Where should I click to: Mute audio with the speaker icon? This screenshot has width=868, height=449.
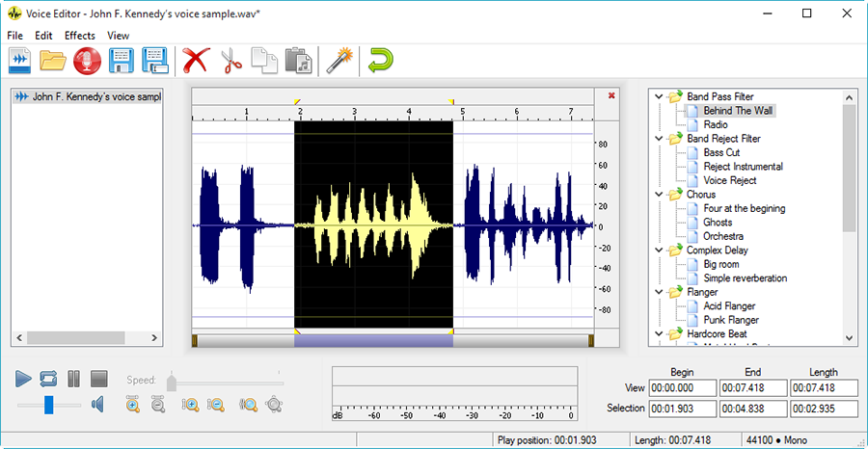tap(96, 404)
